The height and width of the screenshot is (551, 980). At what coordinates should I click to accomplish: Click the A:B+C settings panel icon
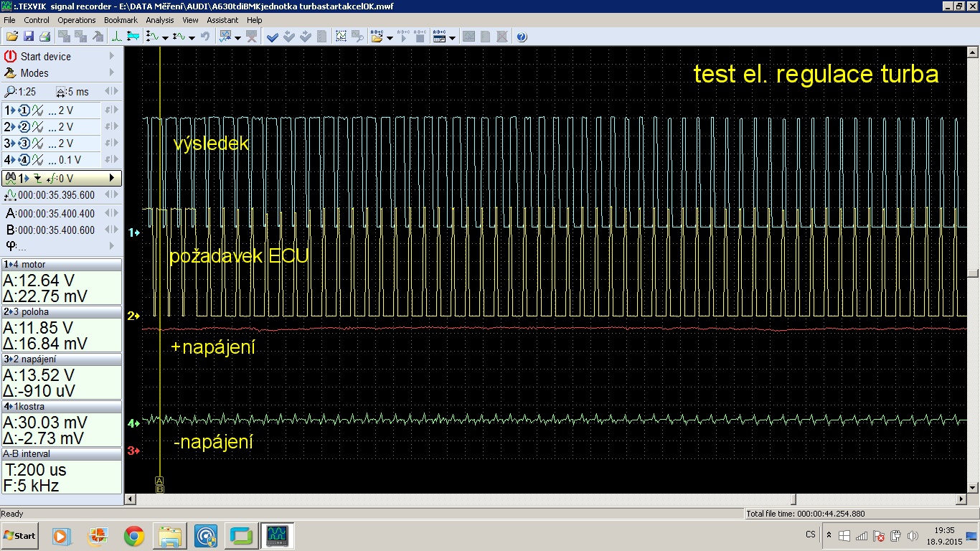(439, 37)
